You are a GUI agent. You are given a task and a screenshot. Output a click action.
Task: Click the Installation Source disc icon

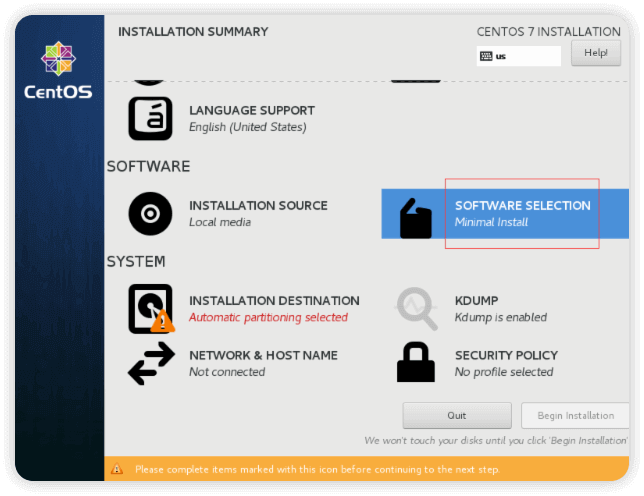click(x=150, y=214)
